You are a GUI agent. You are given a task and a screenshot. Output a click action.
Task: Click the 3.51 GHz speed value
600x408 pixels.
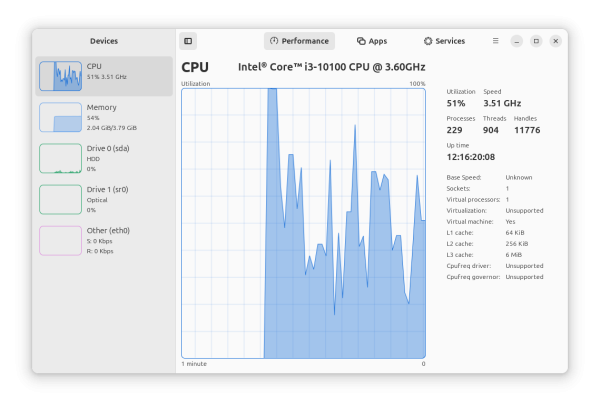(501, 103)
